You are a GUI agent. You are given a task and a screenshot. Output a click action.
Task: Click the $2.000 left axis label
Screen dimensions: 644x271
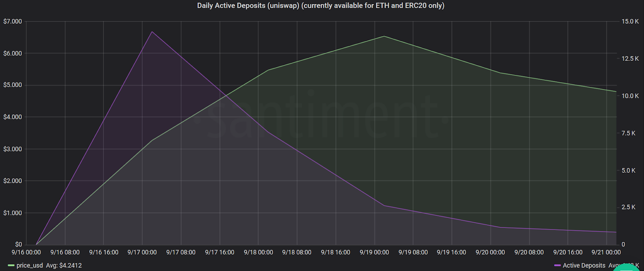pos(12,181)
